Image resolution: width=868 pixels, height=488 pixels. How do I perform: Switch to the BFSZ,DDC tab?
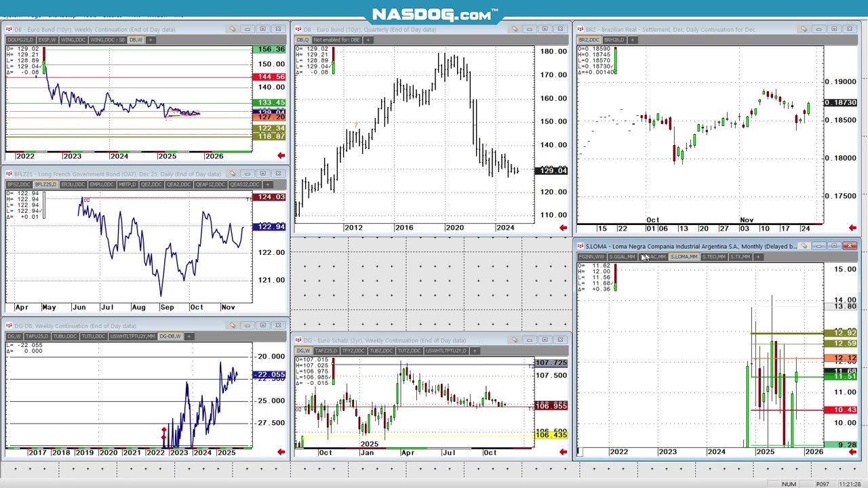(x=19, y=184)
